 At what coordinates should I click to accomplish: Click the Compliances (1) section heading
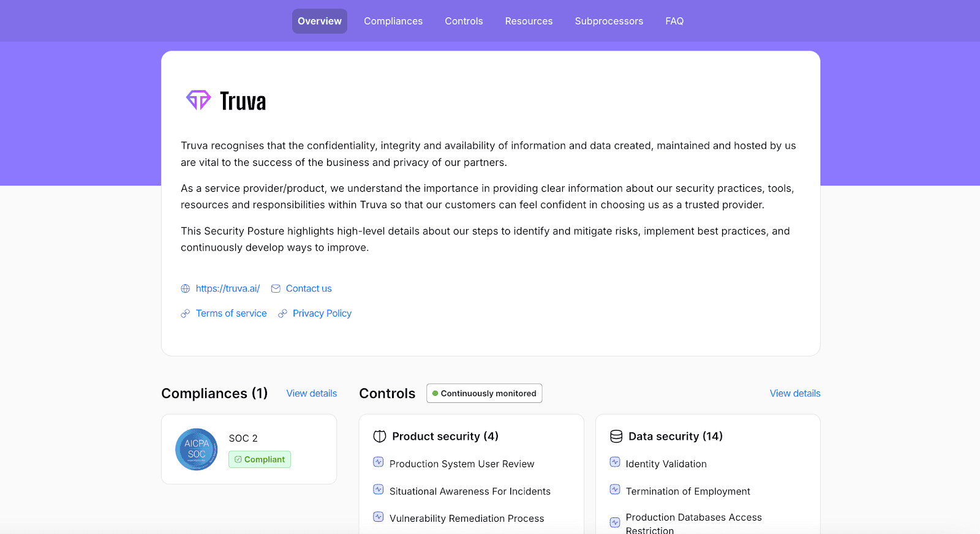pyautogui.click(x=214, y=393)
